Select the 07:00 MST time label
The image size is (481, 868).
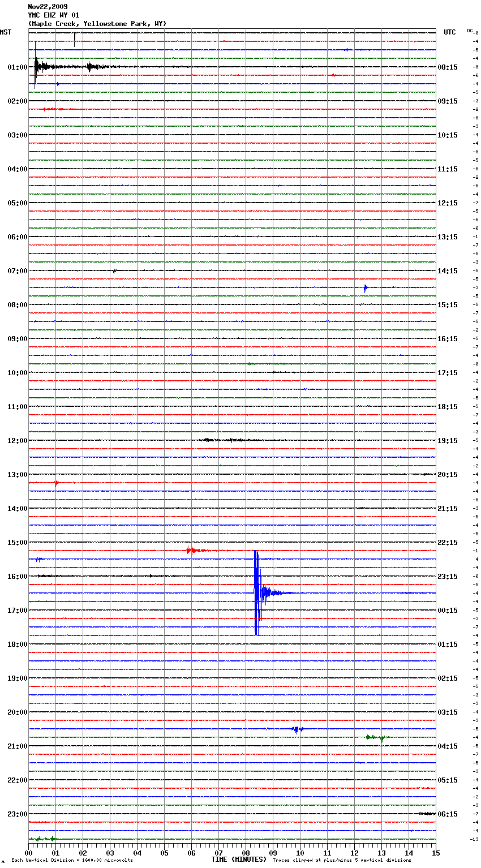pos(17,270)
